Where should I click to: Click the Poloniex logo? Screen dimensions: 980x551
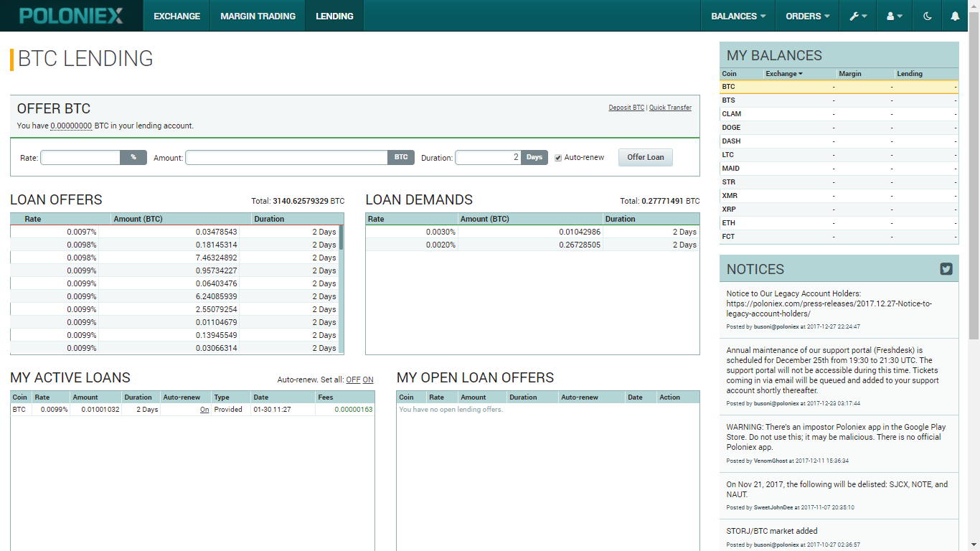pyautogui.click(x=71, y=16)
